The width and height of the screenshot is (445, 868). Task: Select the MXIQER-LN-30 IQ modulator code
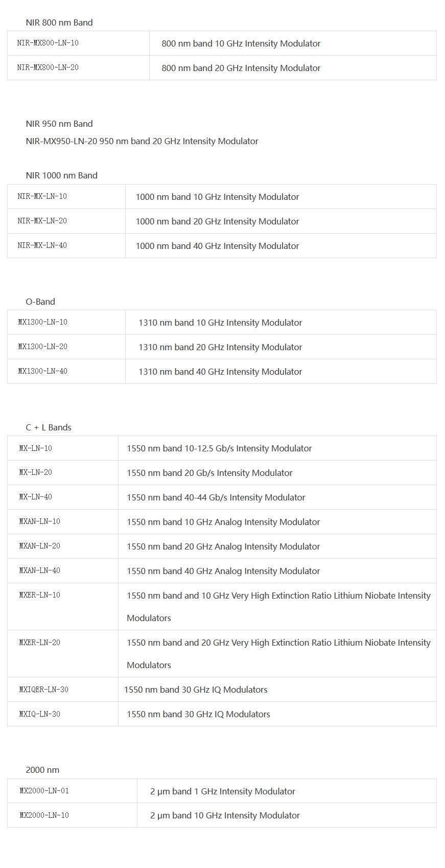point(44,690)
